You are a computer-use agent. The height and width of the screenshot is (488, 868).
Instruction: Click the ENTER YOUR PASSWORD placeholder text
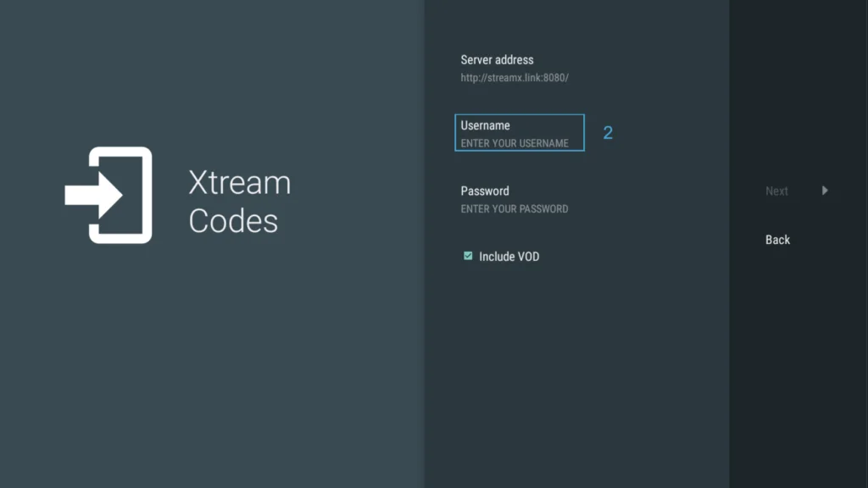(x=515, y=208)
